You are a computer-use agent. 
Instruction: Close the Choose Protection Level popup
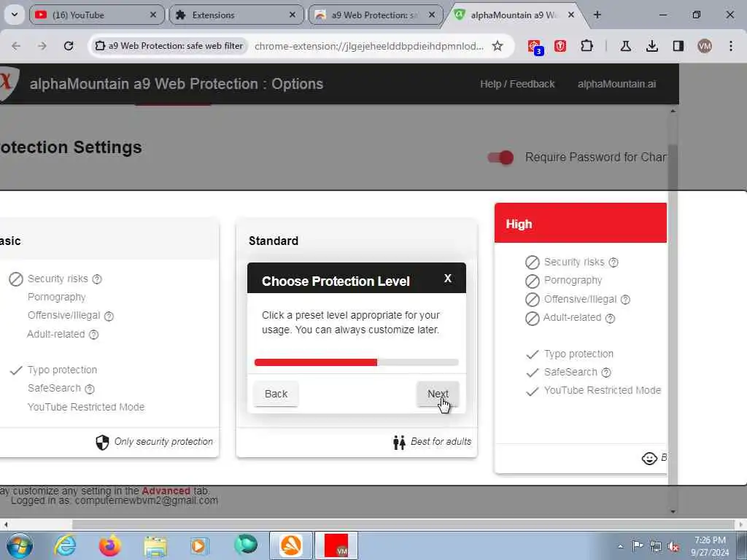click(447, 278)
